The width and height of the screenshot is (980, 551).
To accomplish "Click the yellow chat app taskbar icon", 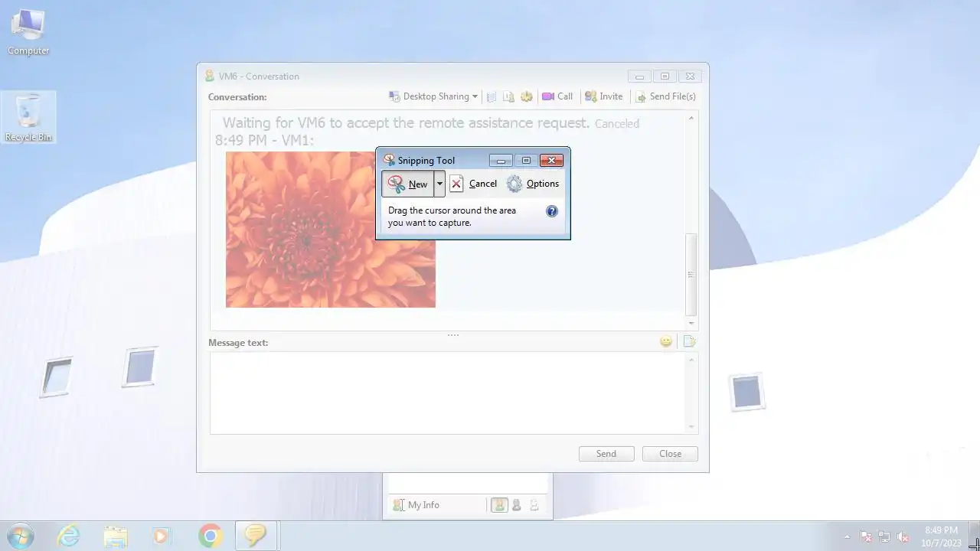I will coord(255,536).
